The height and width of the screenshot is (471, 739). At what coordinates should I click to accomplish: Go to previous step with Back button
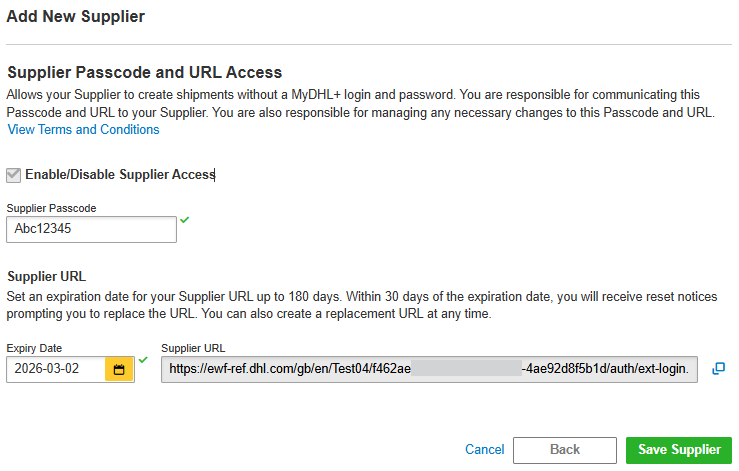pyautogui.click(x=564, y=450)
